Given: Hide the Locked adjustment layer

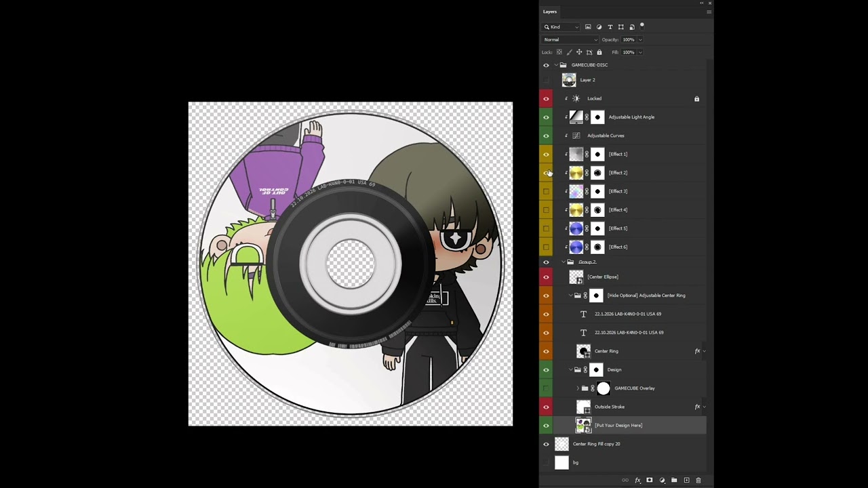Looking at the screenshot, I should [546, 99].
